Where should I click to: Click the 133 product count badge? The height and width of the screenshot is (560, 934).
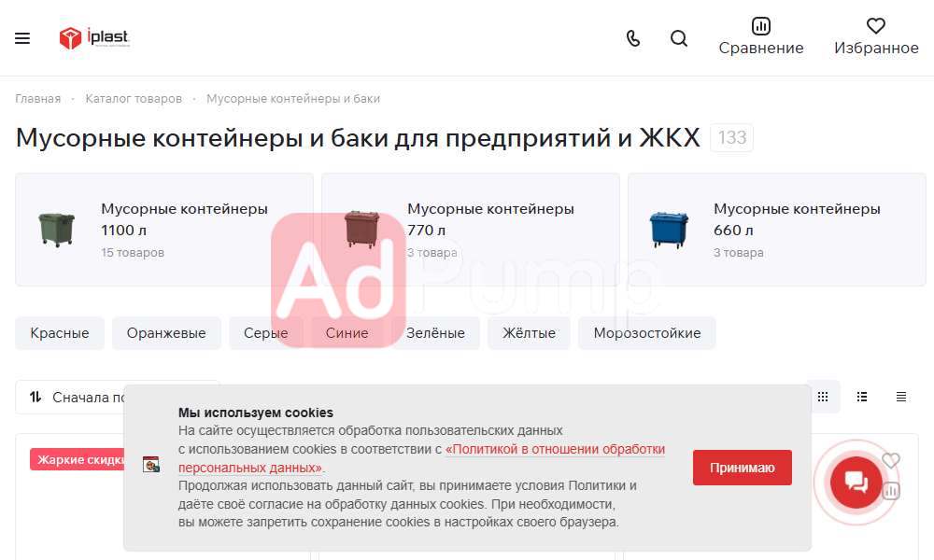732,137
